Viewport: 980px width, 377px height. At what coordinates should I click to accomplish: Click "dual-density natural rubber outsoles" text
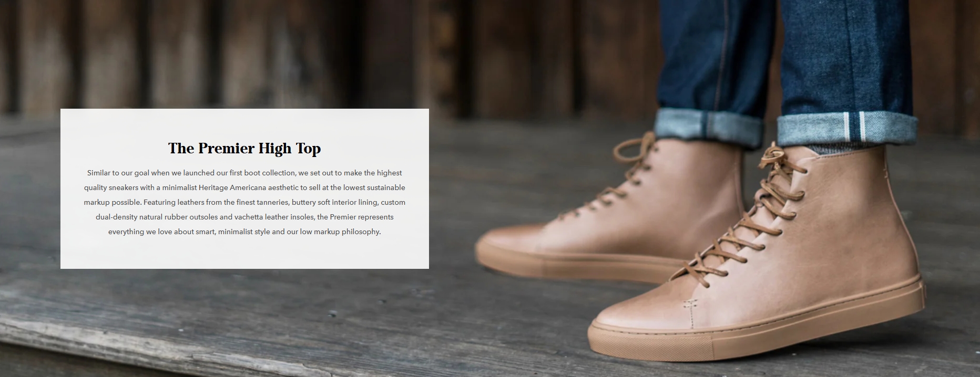[x=157, y=217]
